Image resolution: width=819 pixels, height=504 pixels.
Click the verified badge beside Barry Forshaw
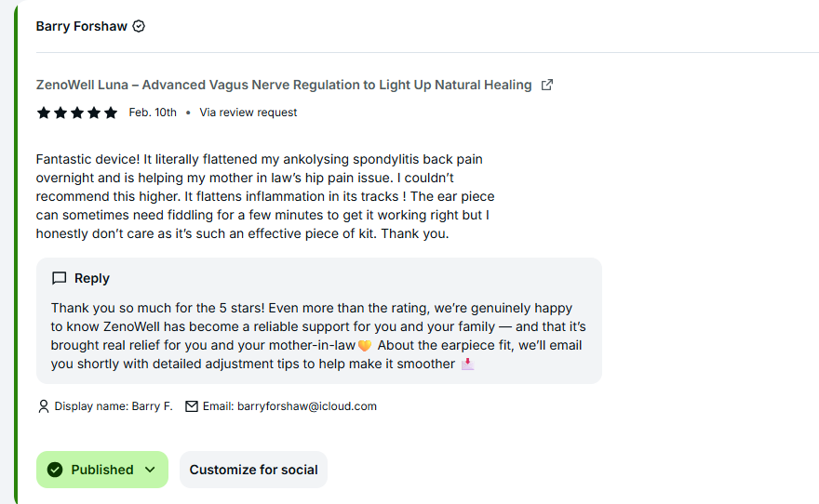[x=139, y=26]
